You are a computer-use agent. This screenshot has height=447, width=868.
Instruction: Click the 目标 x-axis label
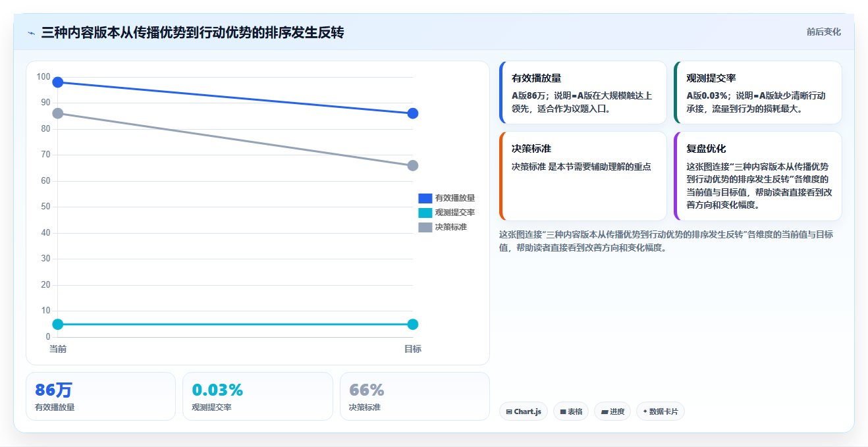pos(412,349)
